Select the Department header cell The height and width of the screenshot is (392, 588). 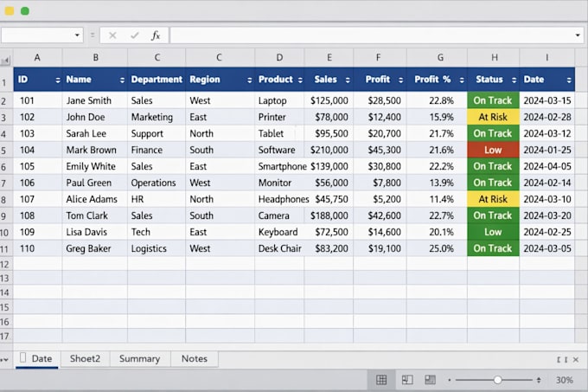pyautogui.click(x=157, y=79)
